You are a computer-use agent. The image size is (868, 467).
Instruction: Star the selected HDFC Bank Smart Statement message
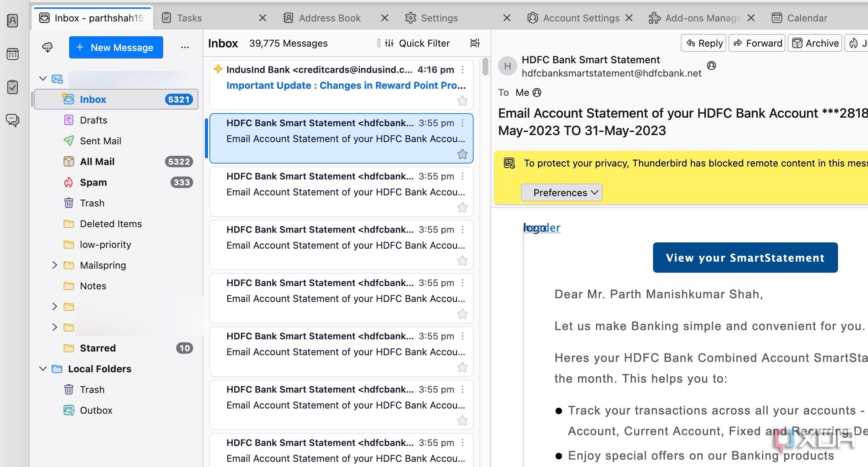[462, 154]
